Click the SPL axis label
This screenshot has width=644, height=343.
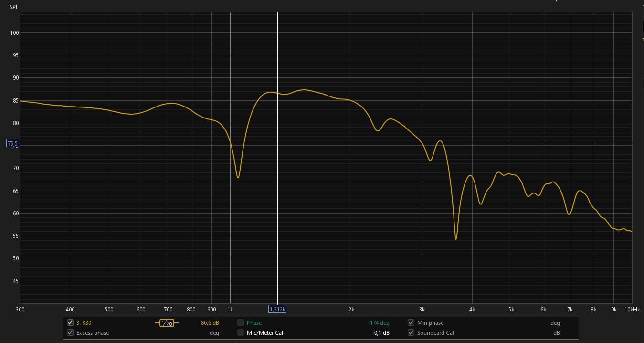point(14,7)
